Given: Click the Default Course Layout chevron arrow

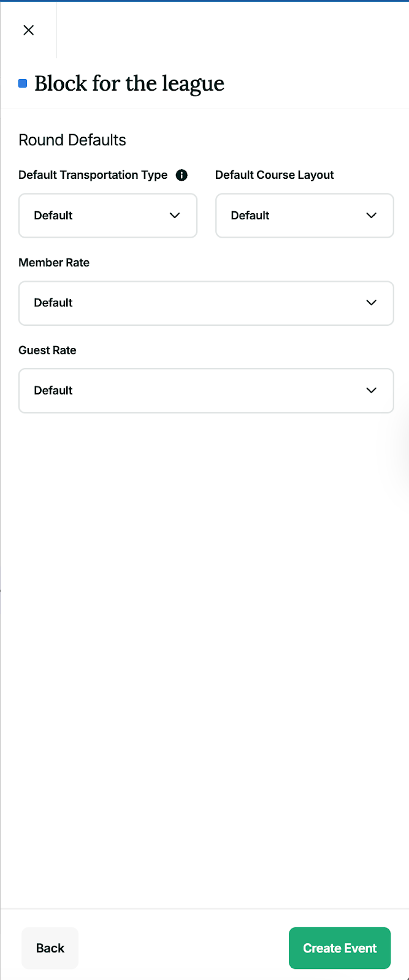Looking at the screenshot, I should click(371, 216).
